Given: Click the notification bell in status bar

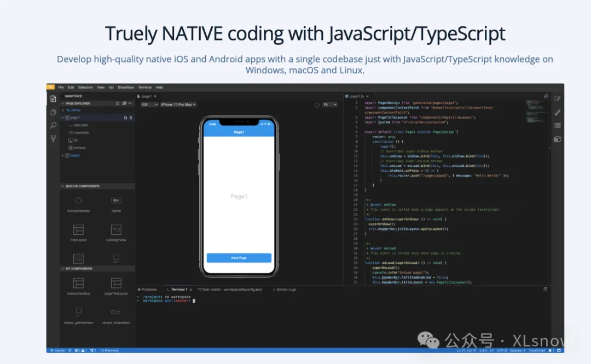Looking at the screenshot, I should [551, 350].
